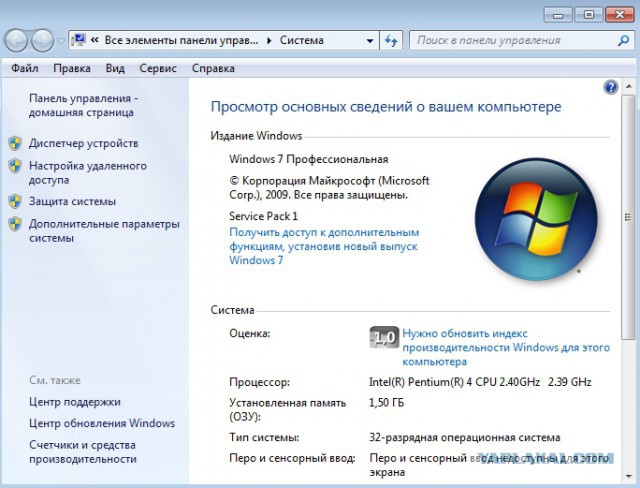640x488 pixels.
Task: Select the text Windows 7 Профессиональная
Action: 309,159
